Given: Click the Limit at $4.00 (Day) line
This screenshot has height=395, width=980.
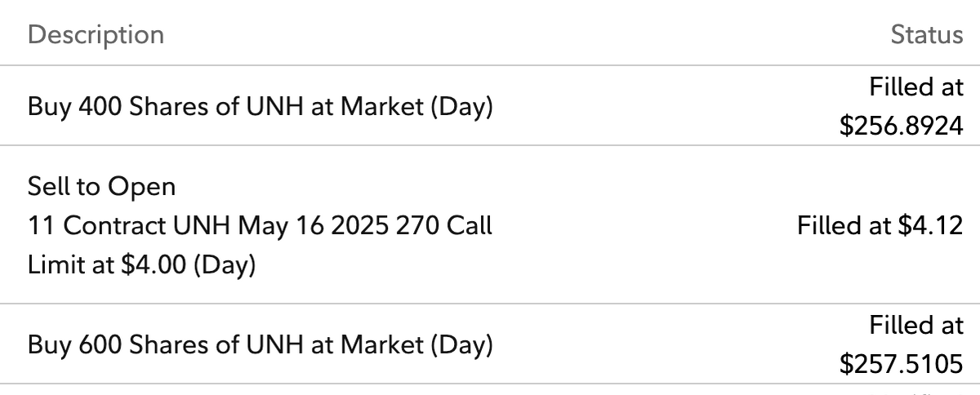Looking at the screenshot, I should point(141,264).
